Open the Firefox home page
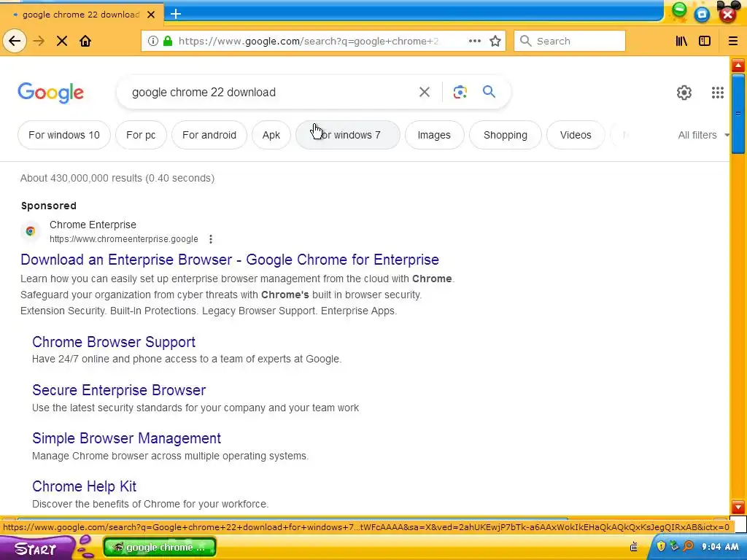The image size is (747, 560). (85, 41)
